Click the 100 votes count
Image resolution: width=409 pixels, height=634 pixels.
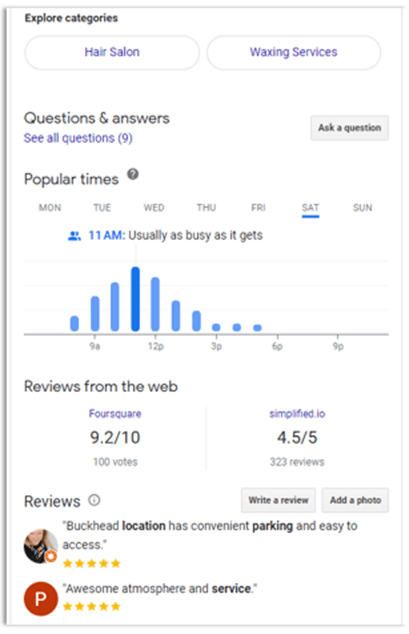115,462
